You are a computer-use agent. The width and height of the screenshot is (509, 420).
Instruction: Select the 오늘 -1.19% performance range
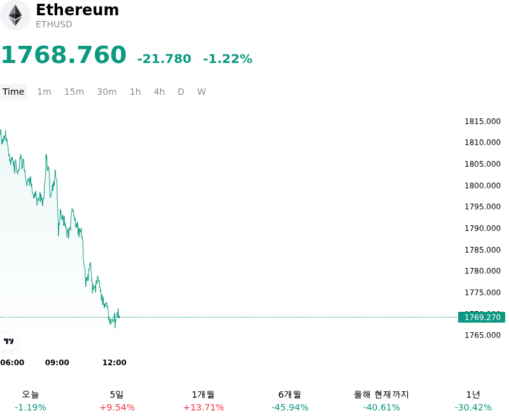pyautogui.click(x=31, y=401)
